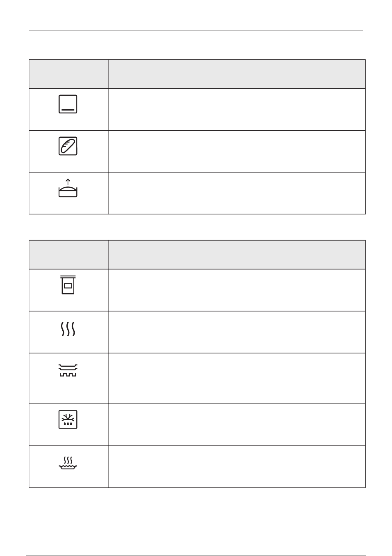
Task: Click the first table's grey left header cell
Action: 69,74
